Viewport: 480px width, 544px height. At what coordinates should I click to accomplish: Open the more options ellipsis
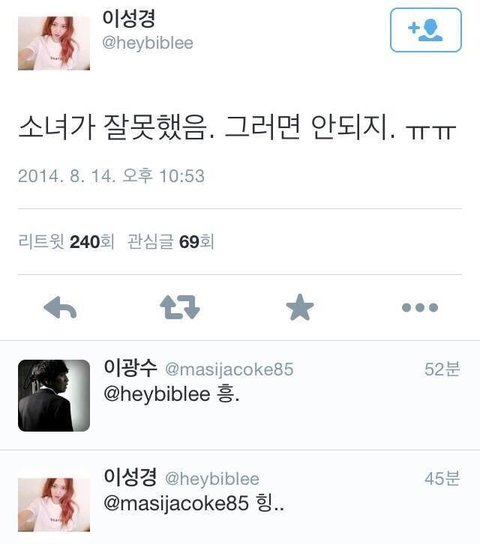pyautogui.click(x=420, y=307)
